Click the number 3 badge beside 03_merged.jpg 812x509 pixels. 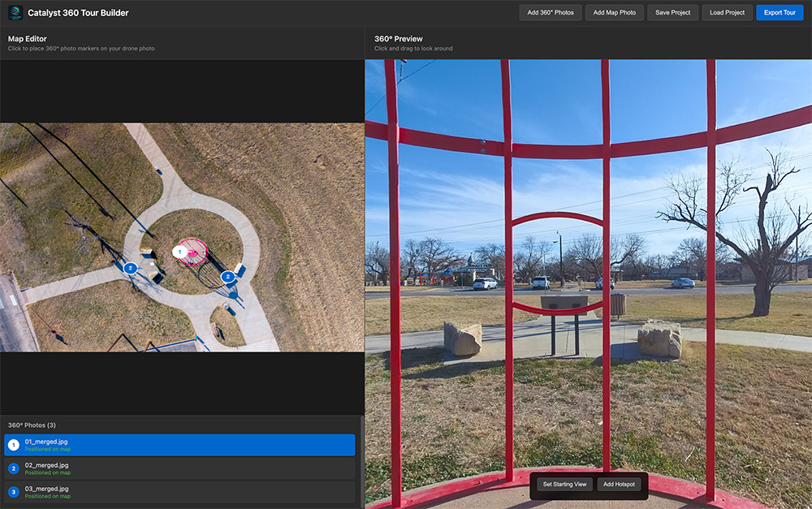(x=14, y=492)
